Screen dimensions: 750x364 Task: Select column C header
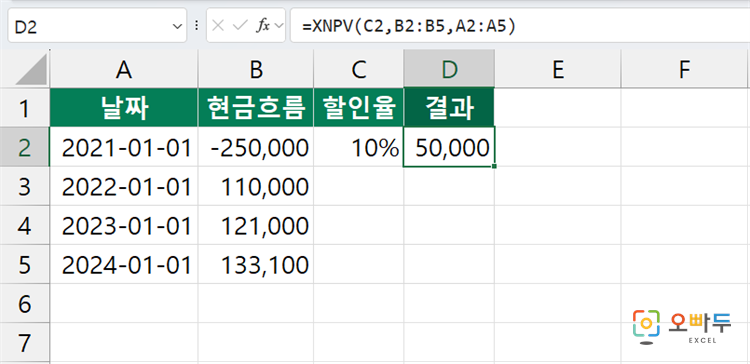click(358, 70)
